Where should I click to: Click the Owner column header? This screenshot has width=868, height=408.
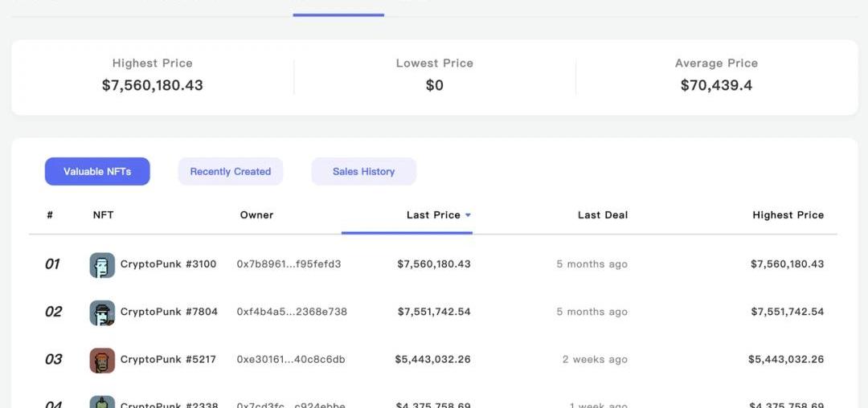click(257, 215)
